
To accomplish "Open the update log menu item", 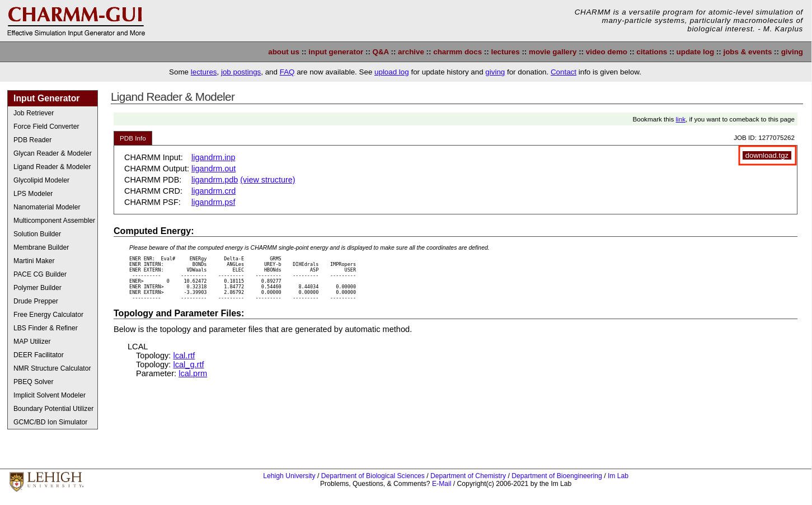I will (695, 52).
